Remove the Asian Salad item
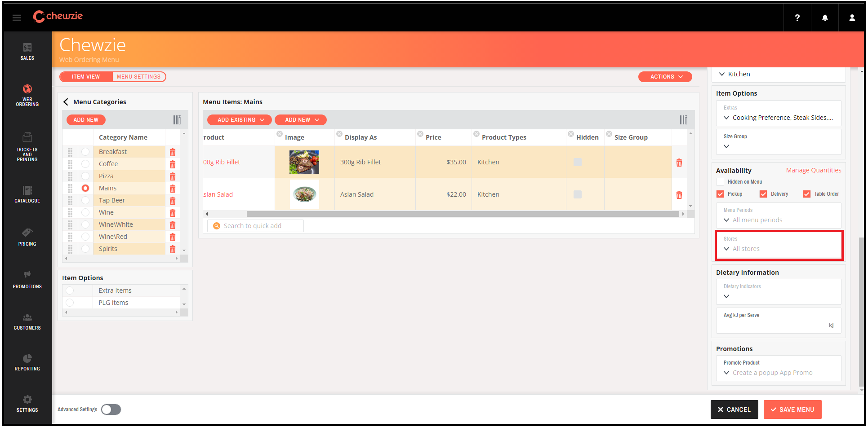 (x=679, y=195)
